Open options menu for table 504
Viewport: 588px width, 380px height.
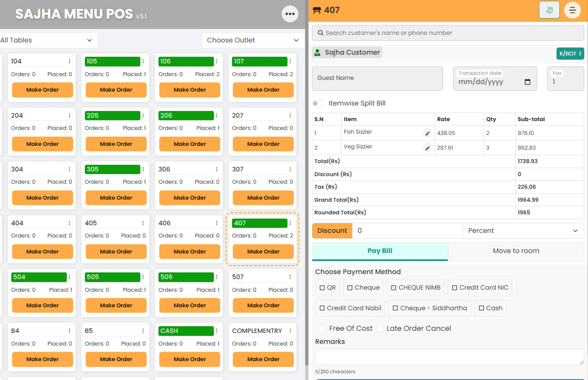point(70,277)
